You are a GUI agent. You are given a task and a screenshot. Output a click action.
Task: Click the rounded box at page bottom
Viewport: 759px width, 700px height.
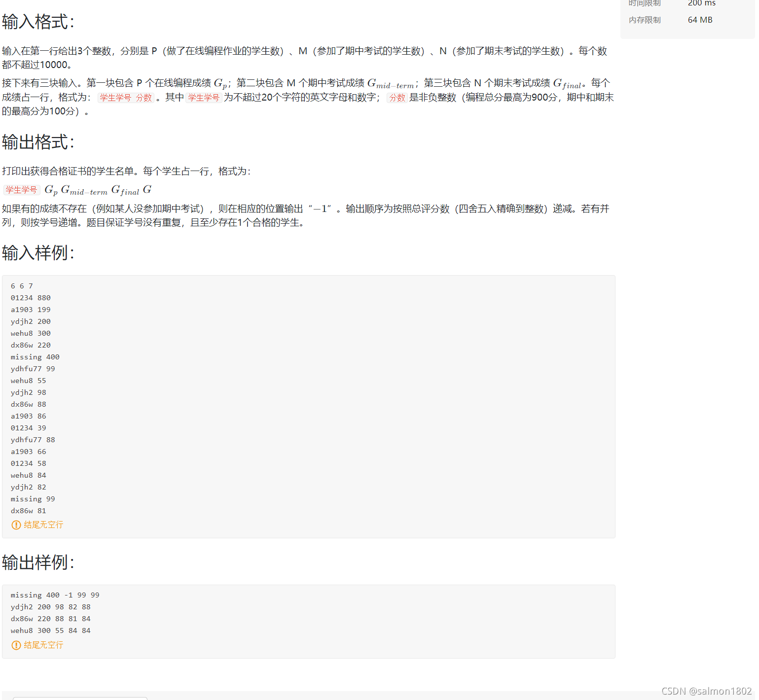tap(79, 699)
